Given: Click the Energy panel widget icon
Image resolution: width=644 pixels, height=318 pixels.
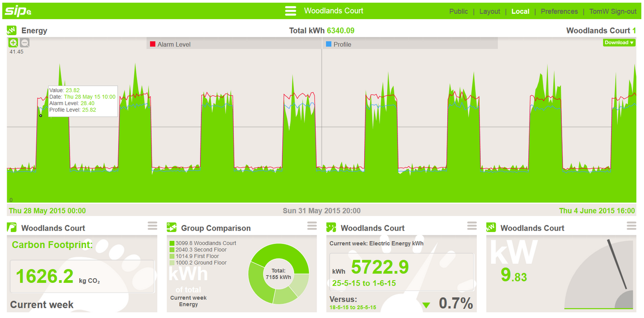Looking at the screenshot, I should (12, 30).
